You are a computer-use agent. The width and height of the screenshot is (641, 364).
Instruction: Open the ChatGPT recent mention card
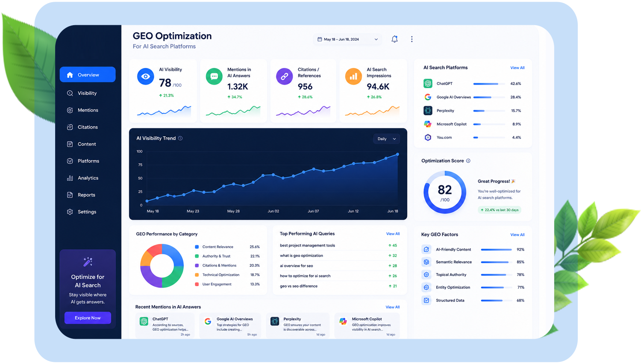click(165, 326)
